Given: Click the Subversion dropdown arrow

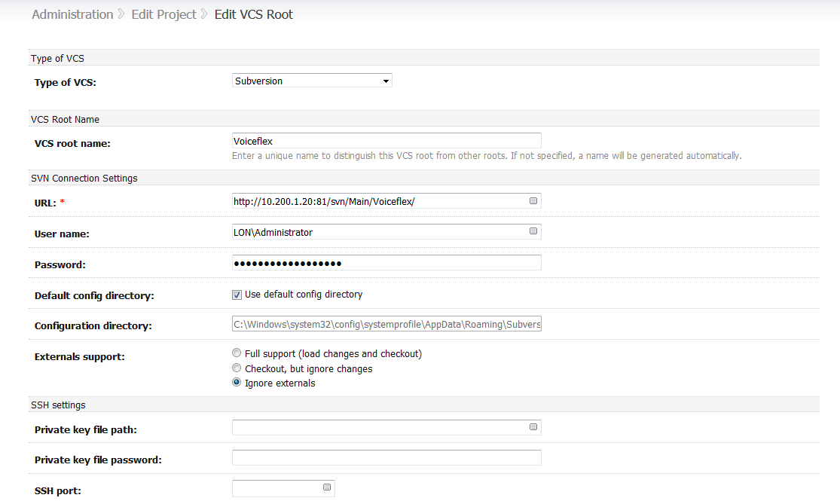Looking at the screenshot, I should pyautogui.click(x=385, y=80).
